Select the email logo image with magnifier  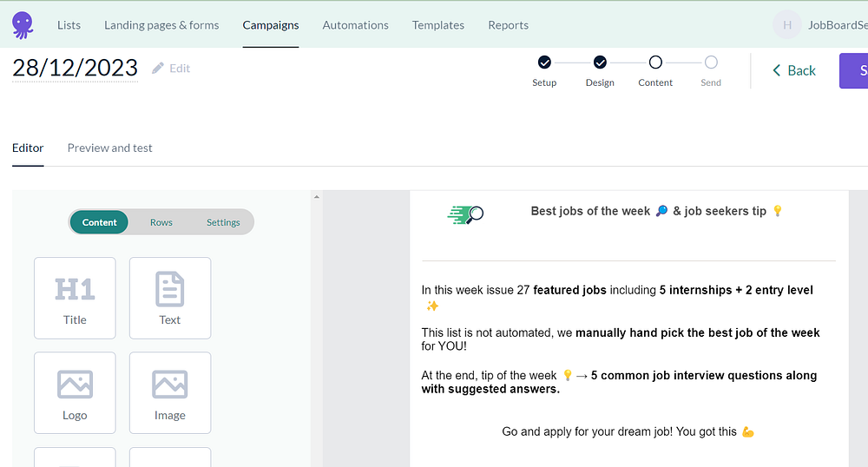pos(465,214)
